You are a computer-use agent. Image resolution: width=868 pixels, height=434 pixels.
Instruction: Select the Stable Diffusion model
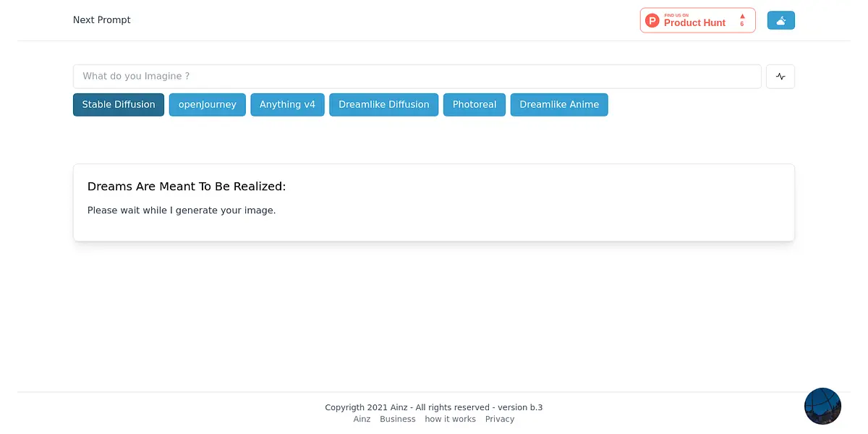point(119,105)
